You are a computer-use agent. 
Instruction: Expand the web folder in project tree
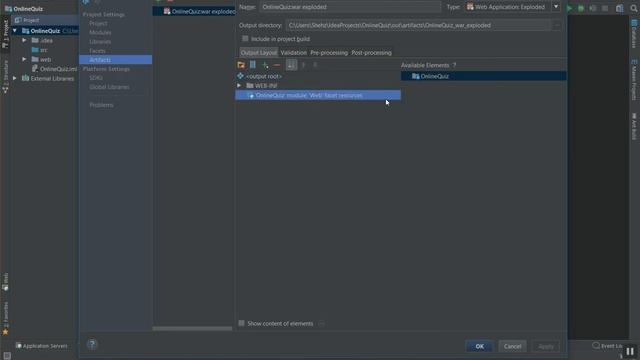(24, 59)
